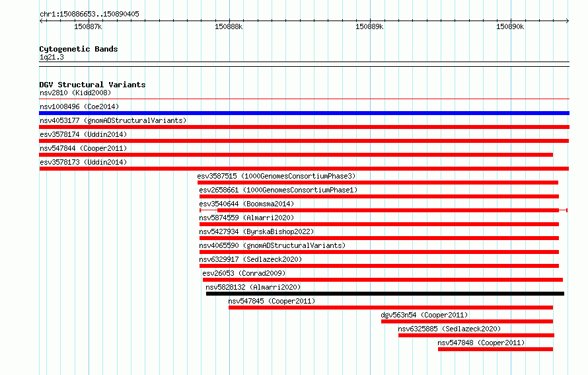Click the 150887k ruler label
Viewport: 588px width, 375px height.
coord(88,26)
